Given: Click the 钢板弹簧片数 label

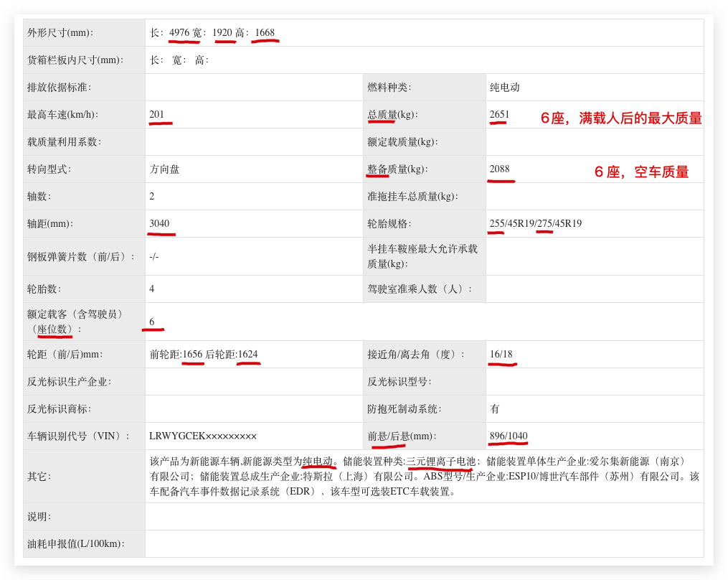Looking at the screenshot, I should [81, 256].
